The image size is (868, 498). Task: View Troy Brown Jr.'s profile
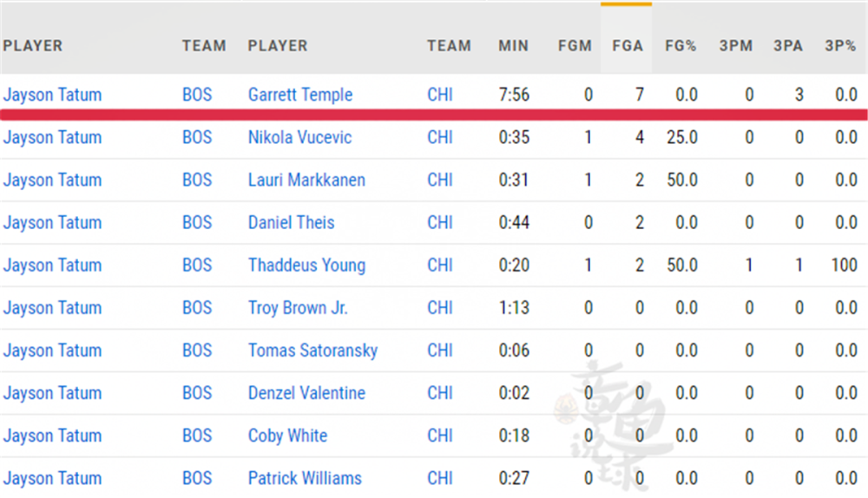tap(298, 307)
